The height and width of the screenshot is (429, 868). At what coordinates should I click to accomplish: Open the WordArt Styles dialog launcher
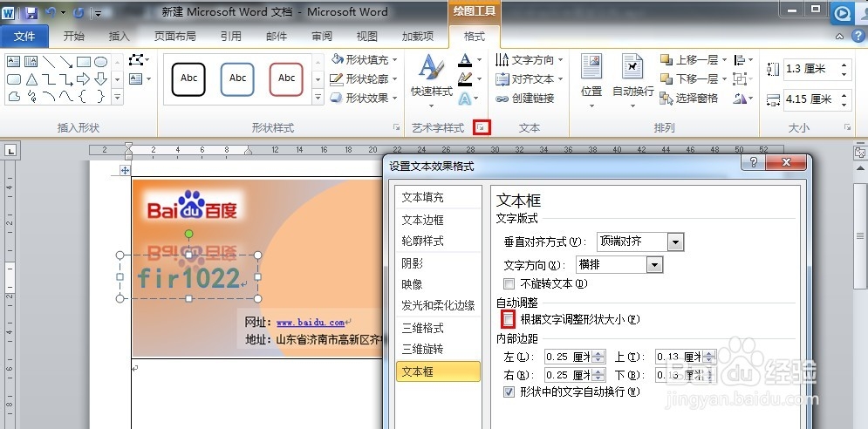(482, 128)
